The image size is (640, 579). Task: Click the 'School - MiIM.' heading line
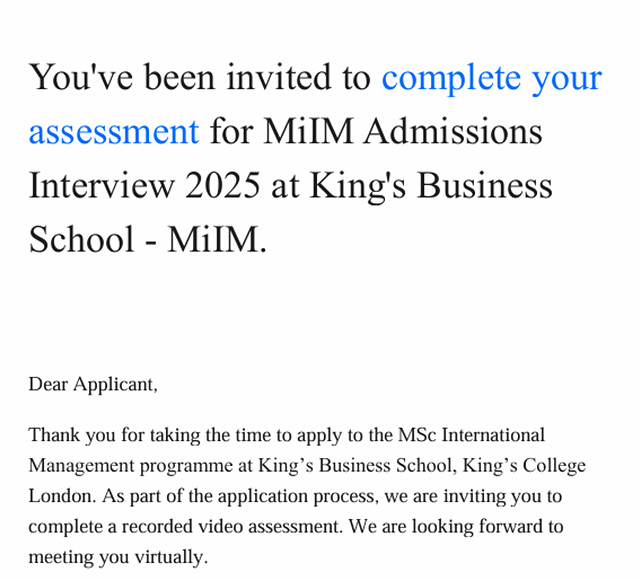tap(148, 239)
